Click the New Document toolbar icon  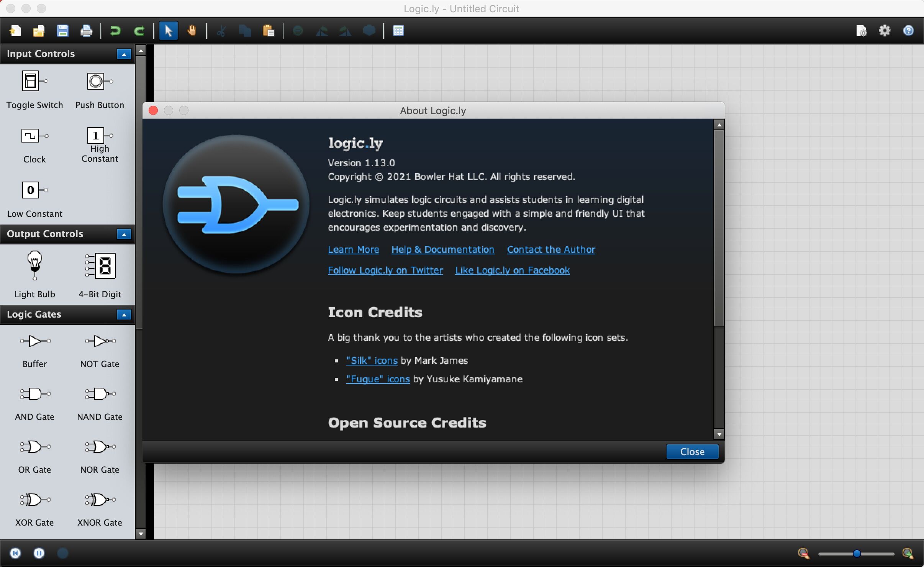click(x=15, y=31)
